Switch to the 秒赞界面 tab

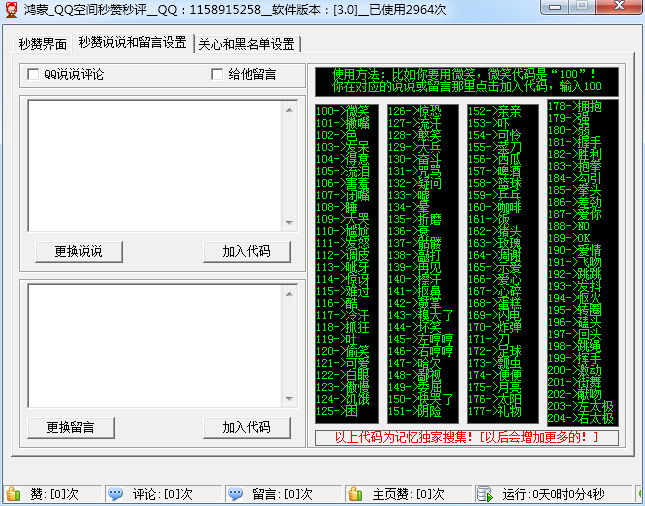[42, 44]
